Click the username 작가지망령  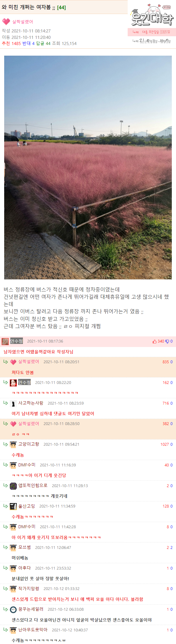coord(29,588)
